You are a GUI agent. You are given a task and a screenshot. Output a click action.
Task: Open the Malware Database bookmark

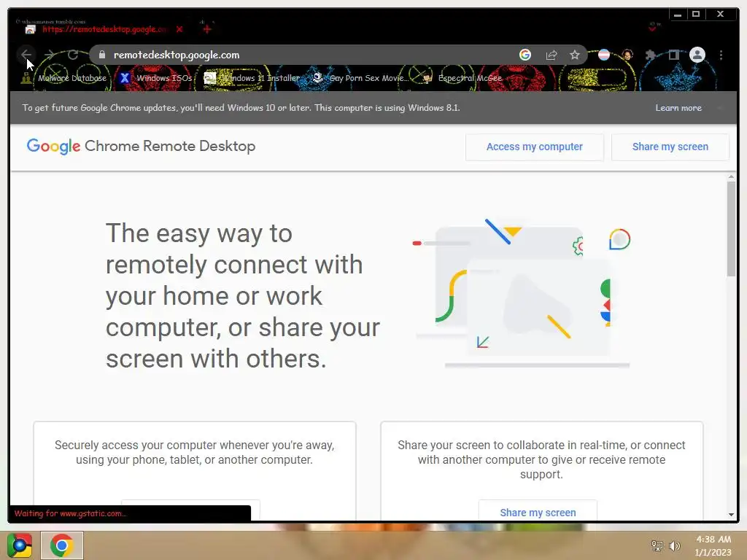(x=64, y=78)
